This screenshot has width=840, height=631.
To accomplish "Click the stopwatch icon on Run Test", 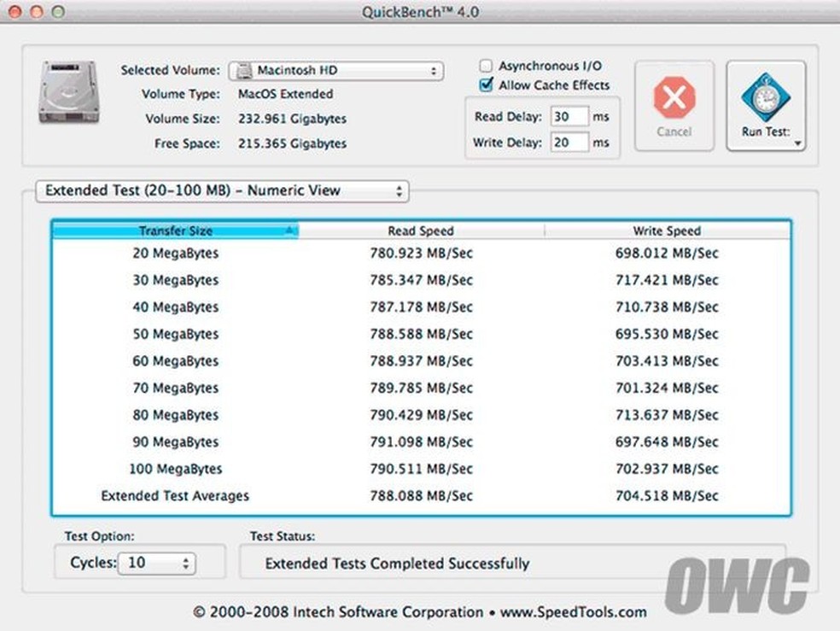I will pos(765,96).
